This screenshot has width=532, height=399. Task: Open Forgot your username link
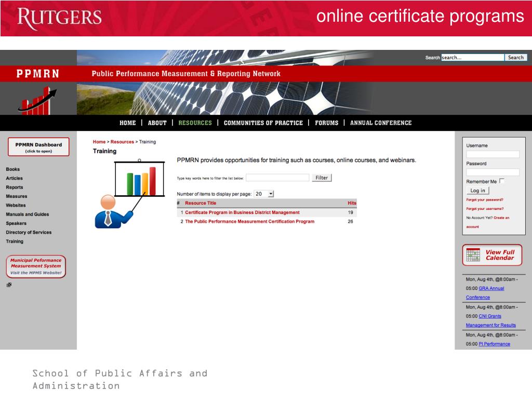pos(485,209)
